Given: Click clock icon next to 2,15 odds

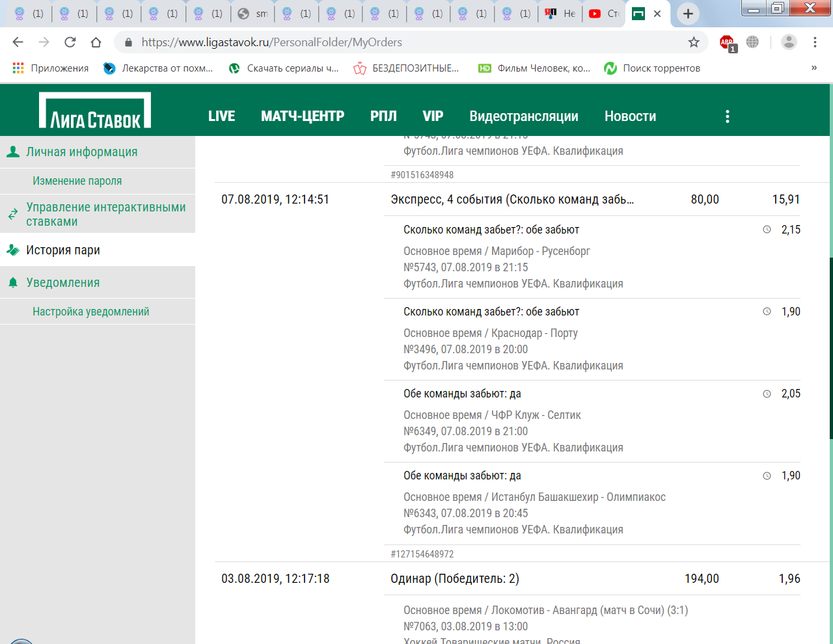Looking at the screenshot, I should point(767,230).
